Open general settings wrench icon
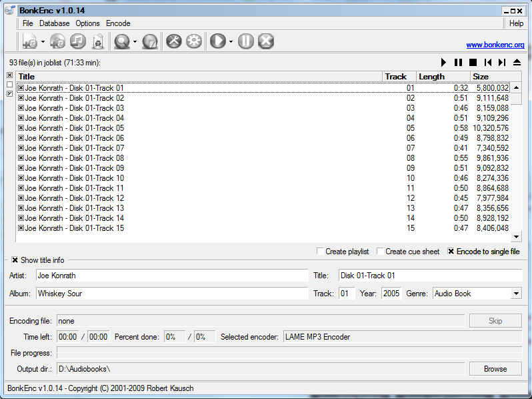This screenshot has width=532, height=399. pos(174,41)
